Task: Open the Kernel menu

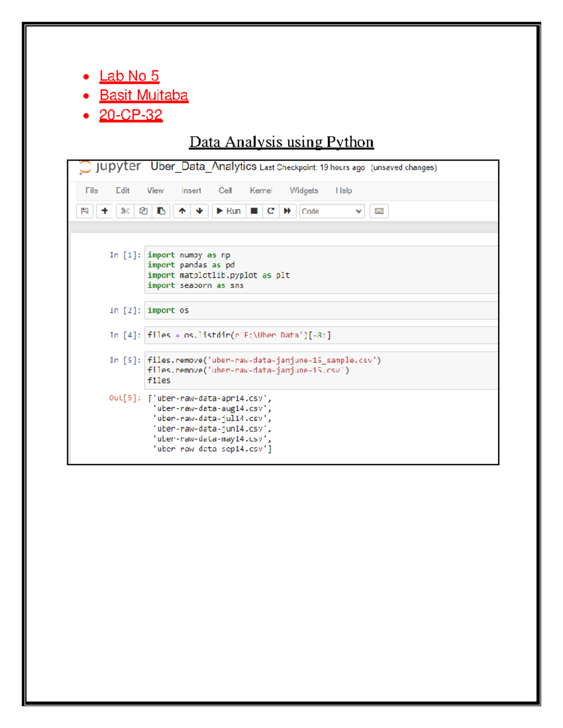Action: pos(260,190)
